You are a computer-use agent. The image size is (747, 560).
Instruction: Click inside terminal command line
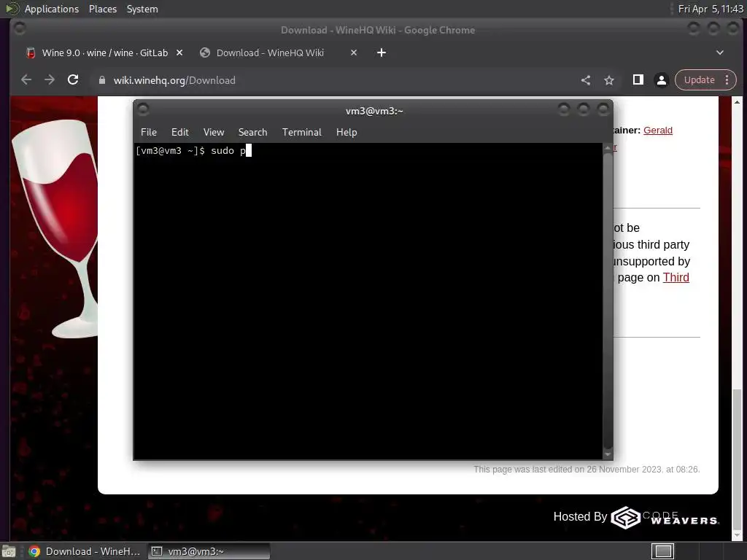pos(368,150)
